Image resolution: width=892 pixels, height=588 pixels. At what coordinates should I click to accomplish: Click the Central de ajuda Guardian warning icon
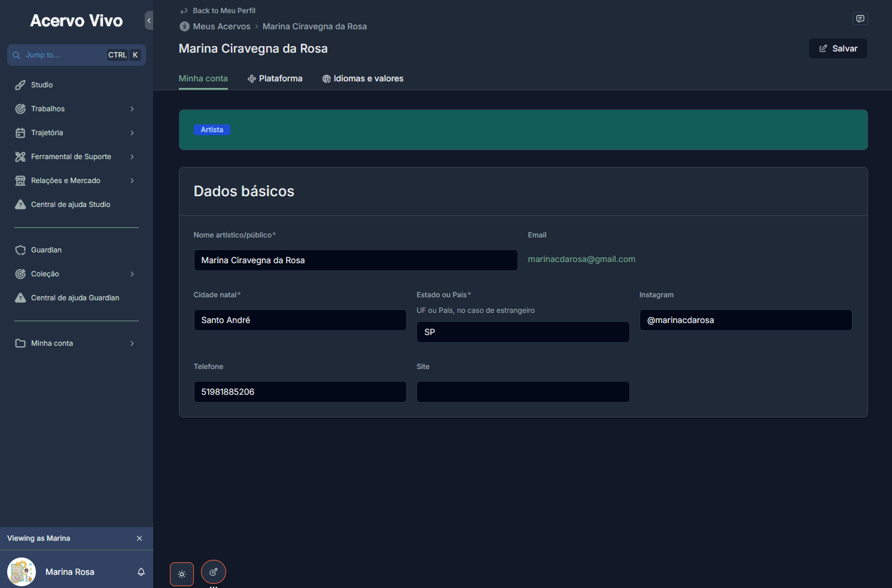20,298
